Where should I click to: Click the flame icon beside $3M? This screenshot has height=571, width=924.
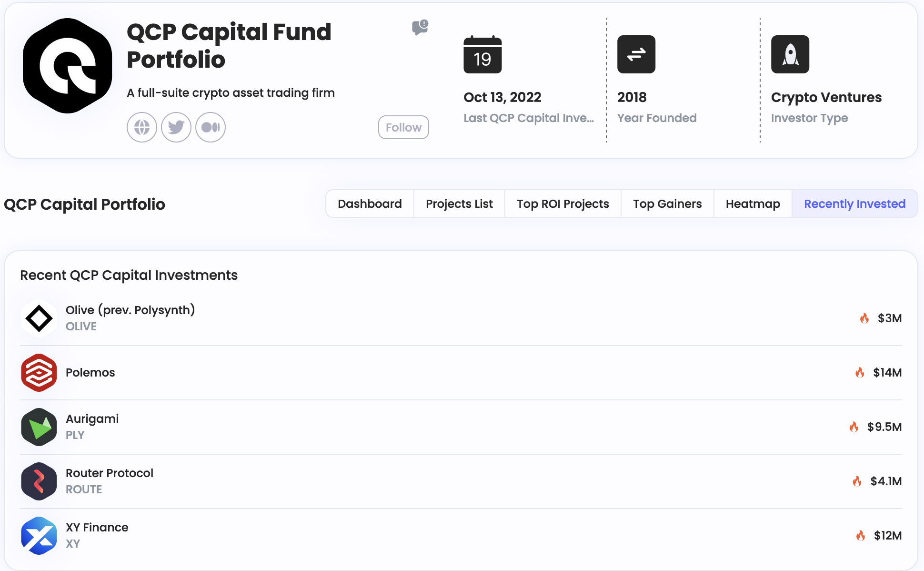pos(864,318)
